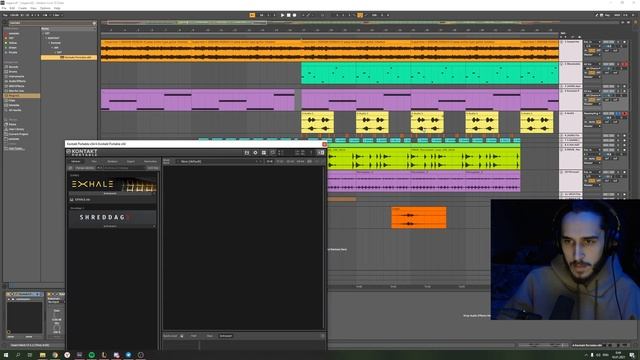Open Kontakt Multi Rack name dropdown

pyautogui.click(x=219, y=162)
